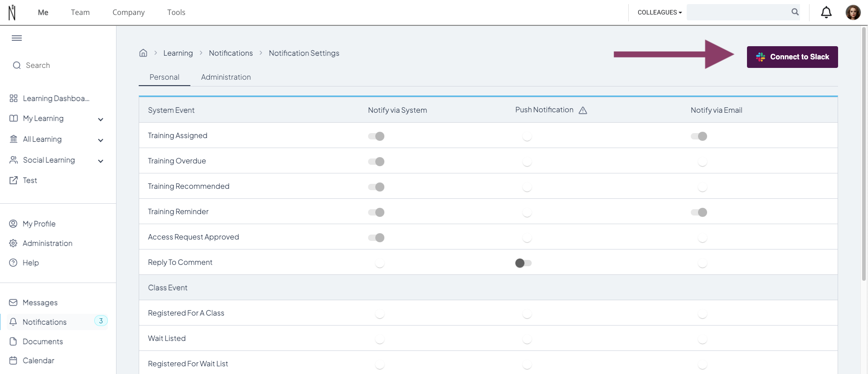The image size is (868, 374).
Task: Click the Notify via Email column header
Action: pyautogui.click(x=716, y=110)
